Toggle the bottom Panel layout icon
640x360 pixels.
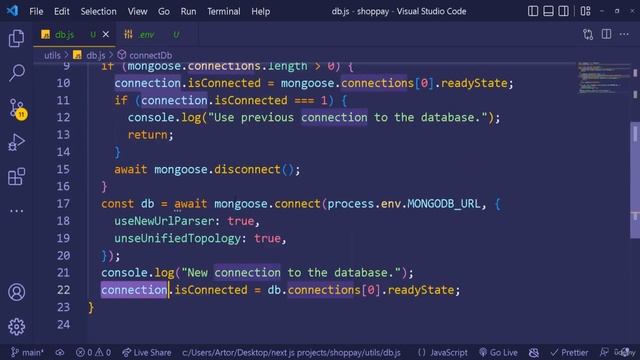point(548,11)
